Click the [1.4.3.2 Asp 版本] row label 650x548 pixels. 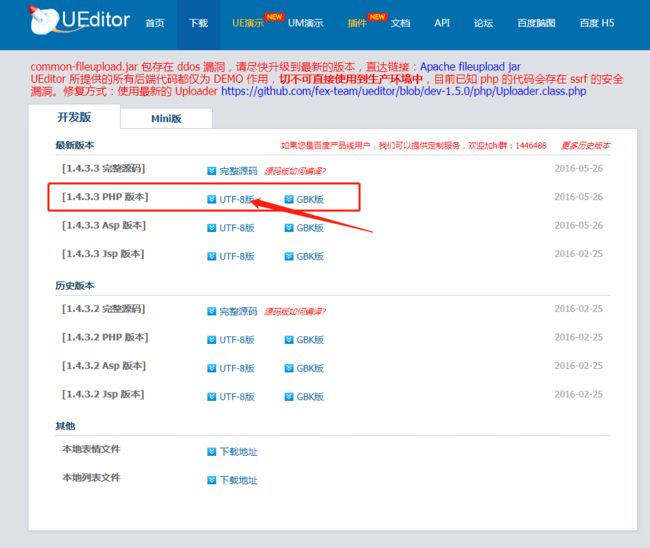[104, 366]
